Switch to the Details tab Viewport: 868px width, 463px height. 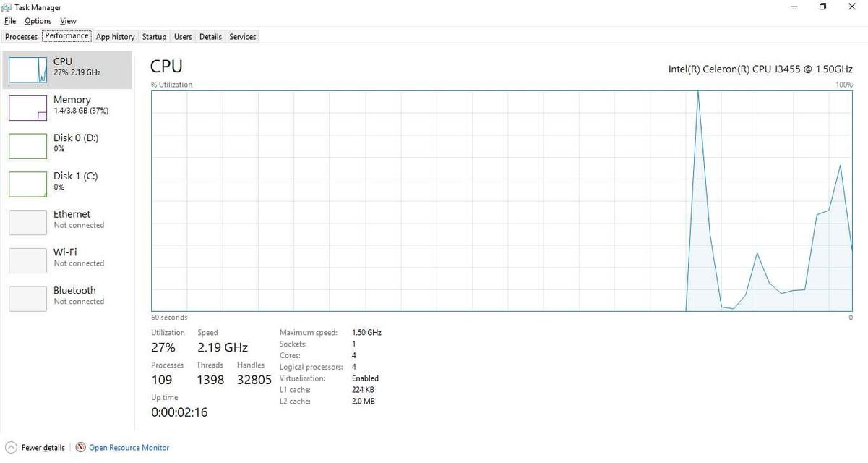coord(210,37)
